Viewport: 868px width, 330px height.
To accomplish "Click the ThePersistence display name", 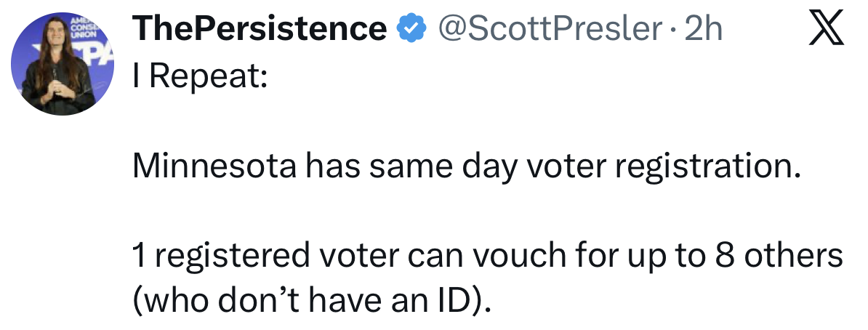I will coord(260,29).
